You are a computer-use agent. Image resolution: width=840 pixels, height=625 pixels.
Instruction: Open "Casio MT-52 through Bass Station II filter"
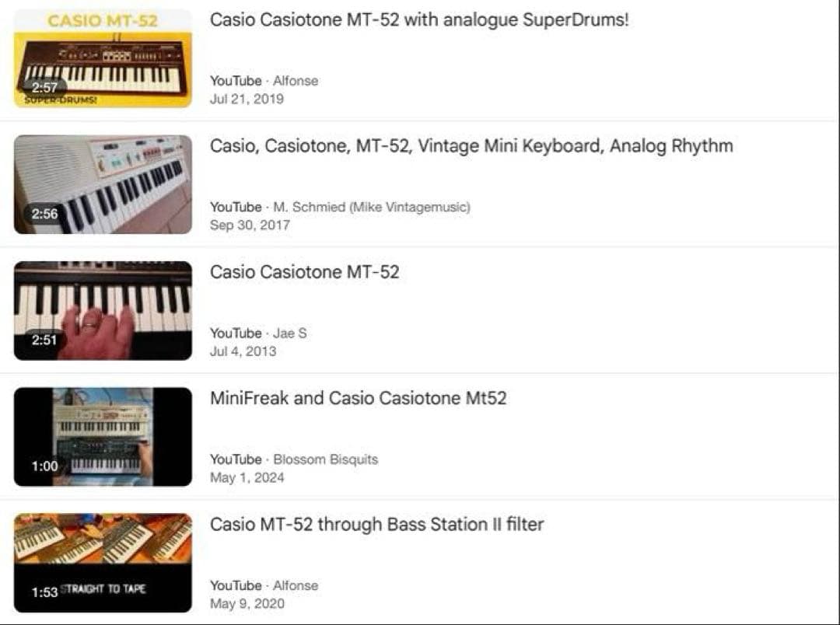(x=376, y=525)
